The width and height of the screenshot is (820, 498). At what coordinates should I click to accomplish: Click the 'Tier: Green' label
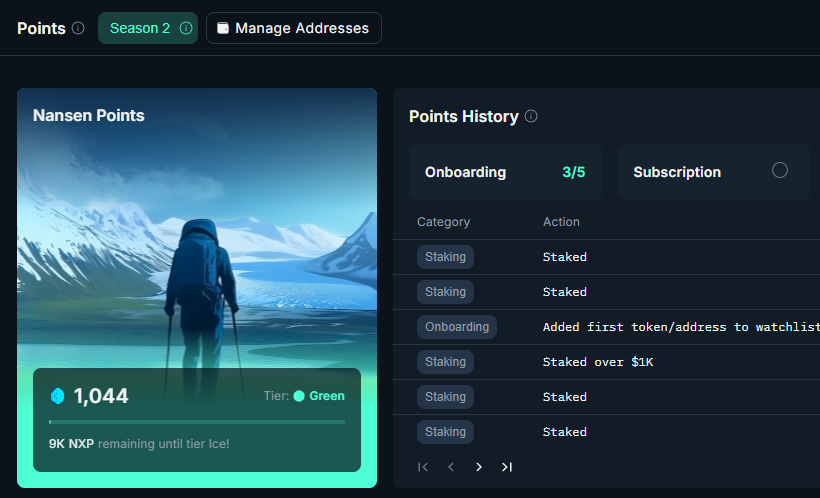point(304,396)
